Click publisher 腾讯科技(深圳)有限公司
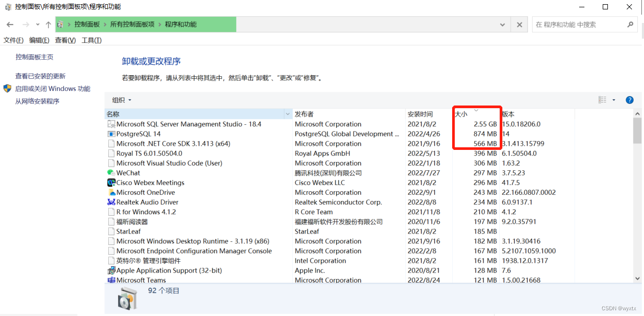Image resolution: width=644 pixels, height=316 pixels. click(328, 173)
